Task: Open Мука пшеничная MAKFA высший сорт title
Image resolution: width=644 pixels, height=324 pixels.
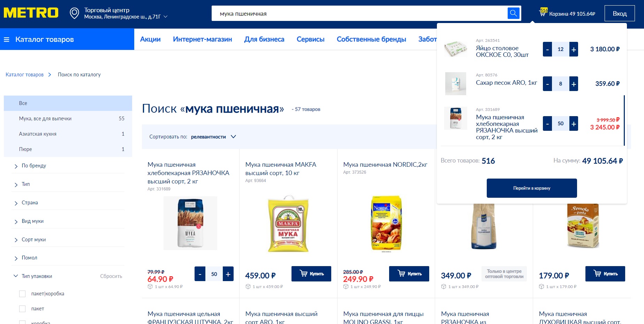Action: (x=281, y=169)
